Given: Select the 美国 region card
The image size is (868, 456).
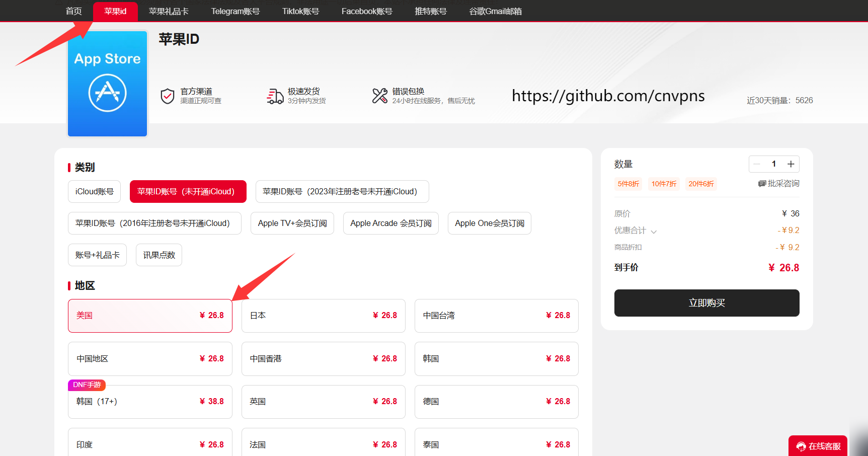Looking at the screenshot, I should pos(150,316).
